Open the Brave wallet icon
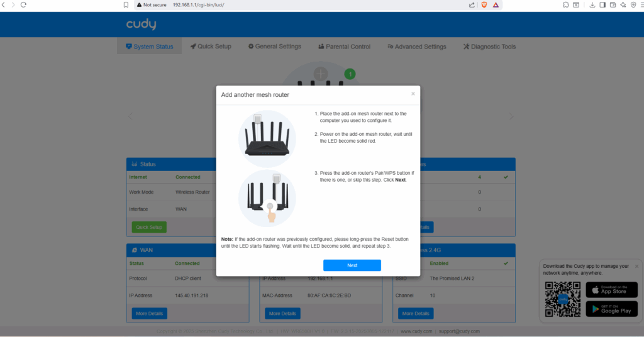The width and height of the screenshot is (644, 337). tap(613, 5)
